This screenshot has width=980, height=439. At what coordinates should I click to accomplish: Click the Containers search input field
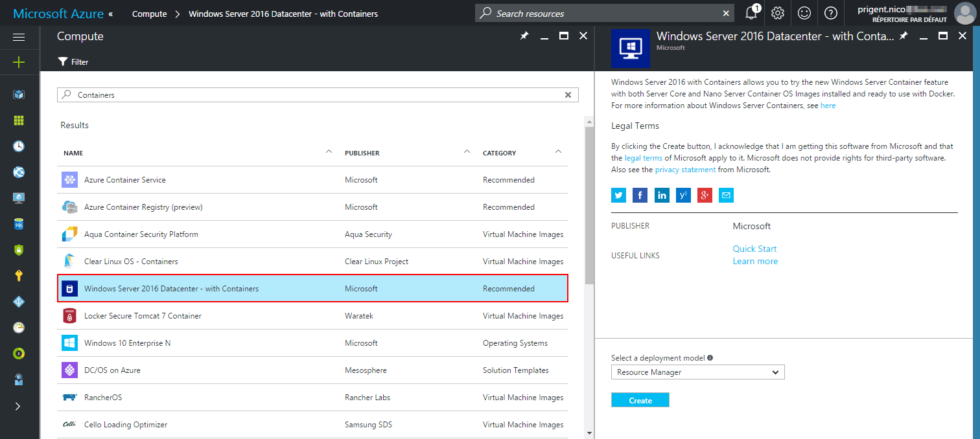(318, 95)
